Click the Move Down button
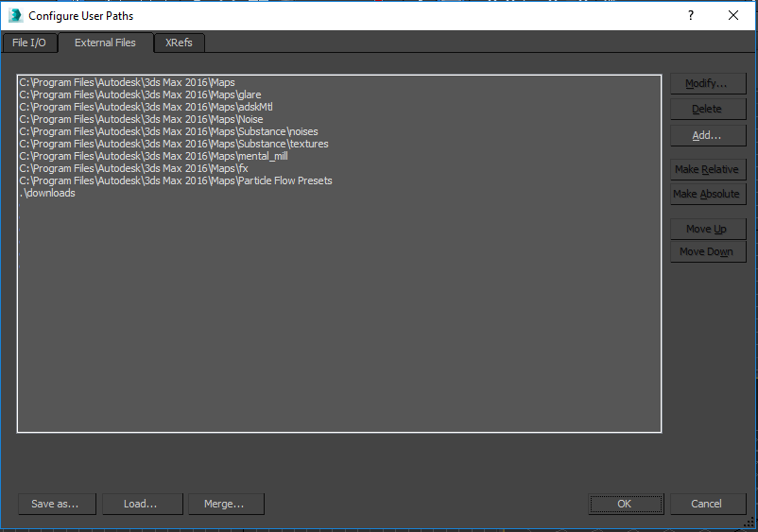The height and width of the screenshot is (532, 758). coord(708,251)
